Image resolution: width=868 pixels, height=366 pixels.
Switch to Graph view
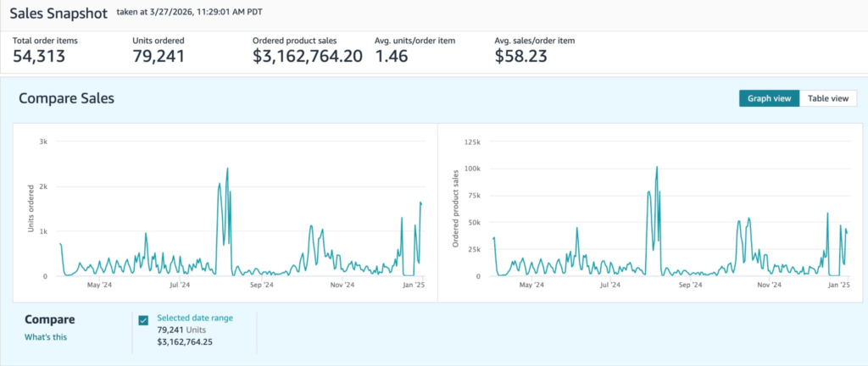click(769, 98)
